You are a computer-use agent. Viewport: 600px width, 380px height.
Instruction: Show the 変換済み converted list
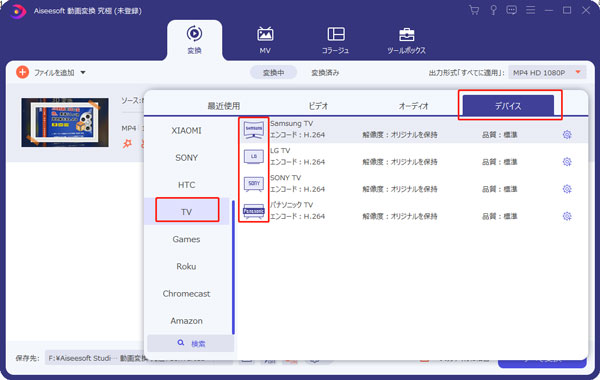coord(325,72)
